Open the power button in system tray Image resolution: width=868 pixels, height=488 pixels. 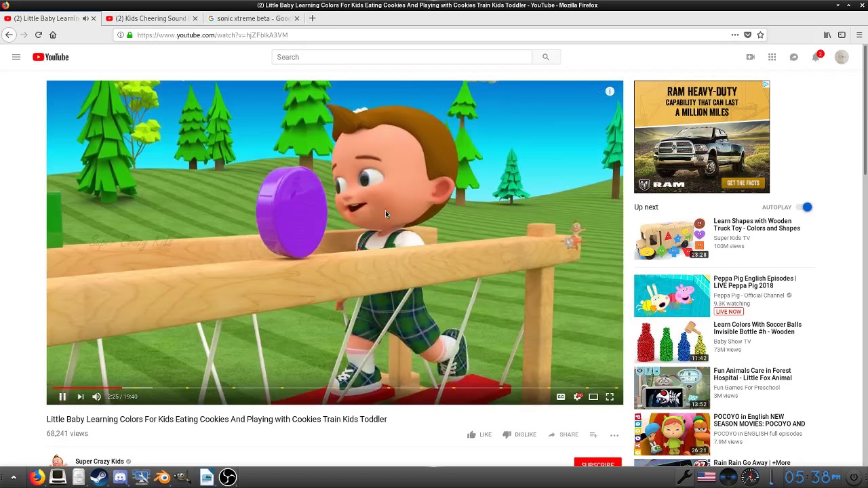pyautogui.click(x=854, y=477)
